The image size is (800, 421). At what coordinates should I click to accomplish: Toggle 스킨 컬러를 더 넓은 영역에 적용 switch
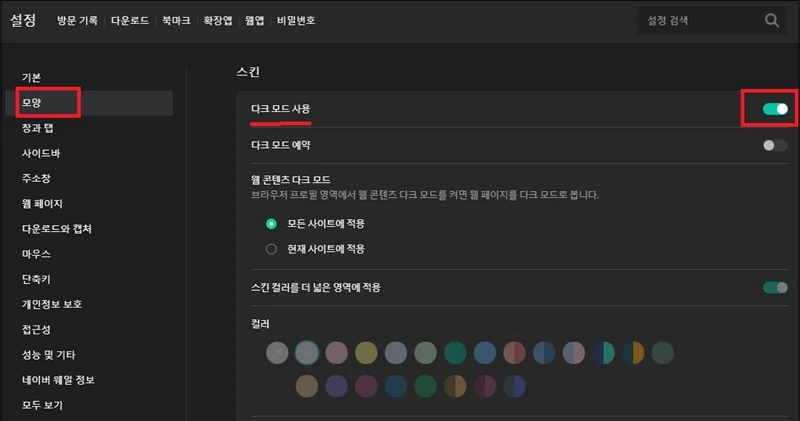point(775,287)
